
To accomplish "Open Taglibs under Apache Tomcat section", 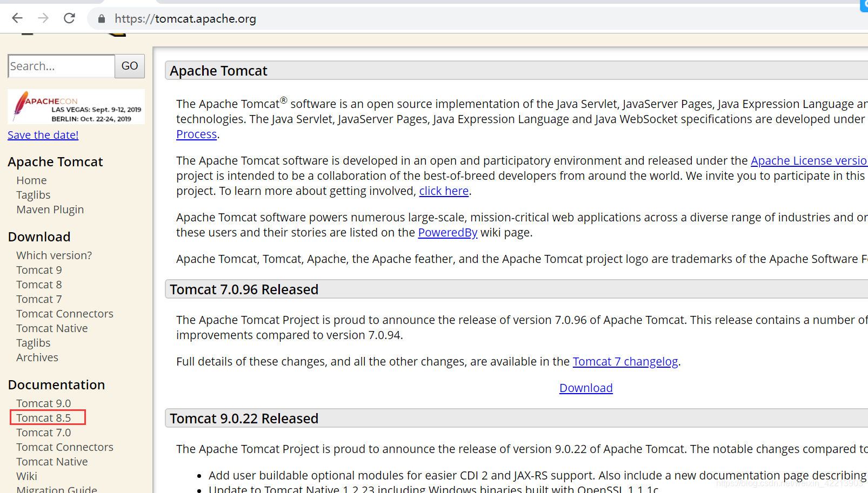I will click(34, 195).
